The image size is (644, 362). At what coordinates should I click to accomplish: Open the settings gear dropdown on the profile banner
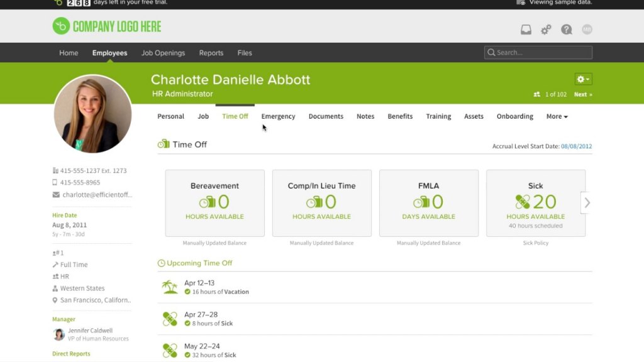(x=582, y=78)
